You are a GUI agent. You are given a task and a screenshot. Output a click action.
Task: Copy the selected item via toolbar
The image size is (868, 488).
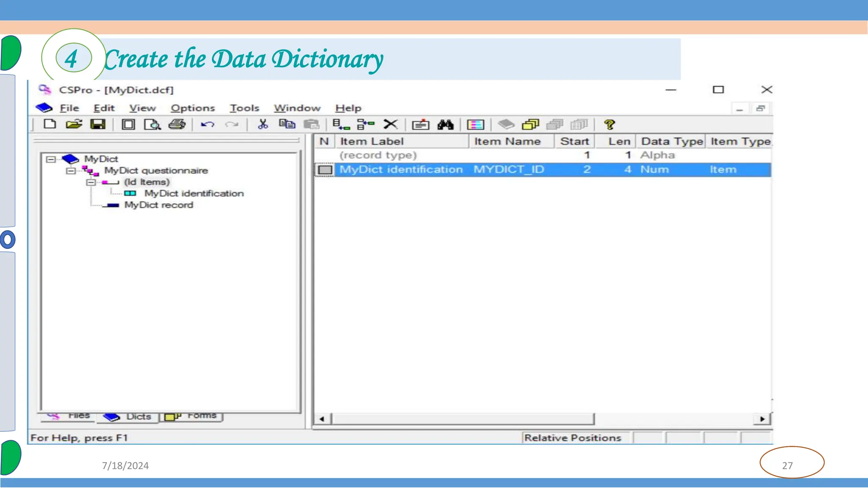pyautogui.click(x=287, y=124)
